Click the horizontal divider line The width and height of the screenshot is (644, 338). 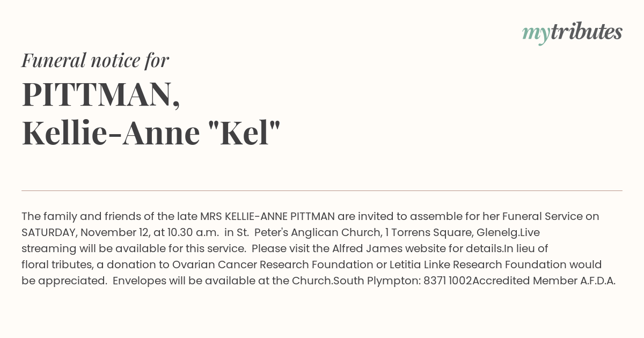(322, 190)
